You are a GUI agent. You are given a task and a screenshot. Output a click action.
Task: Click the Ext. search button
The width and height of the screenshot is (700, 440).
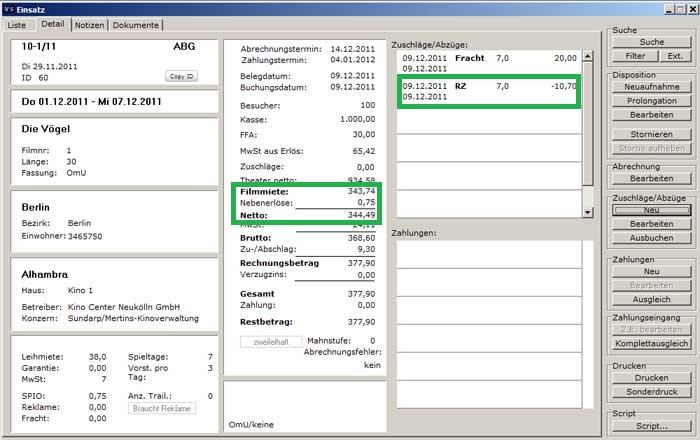click(x=675, y=56)
